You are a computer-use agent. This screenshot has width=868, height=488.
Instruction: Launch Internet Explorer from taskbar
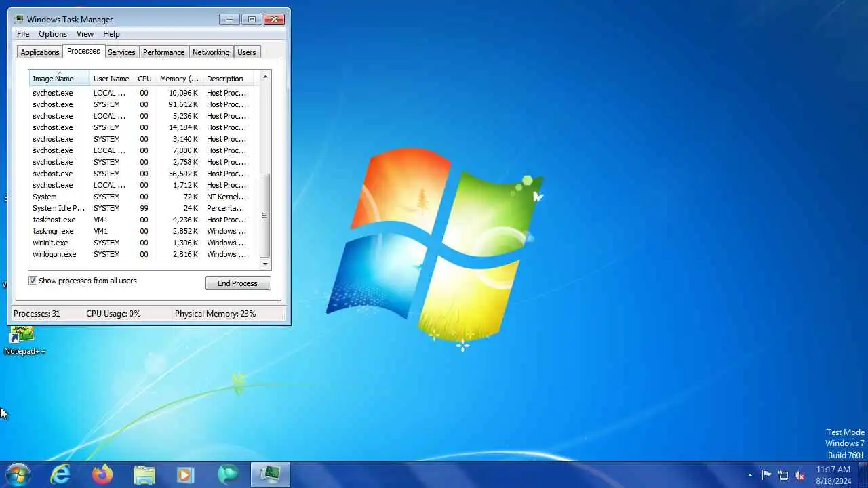click(x=61, y=474)
